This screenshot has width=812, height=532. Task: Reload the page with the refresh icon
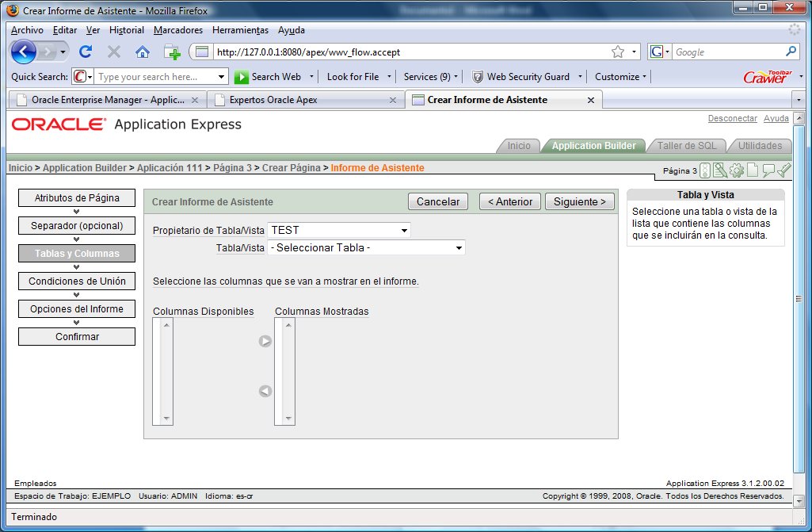pos(86,52)
